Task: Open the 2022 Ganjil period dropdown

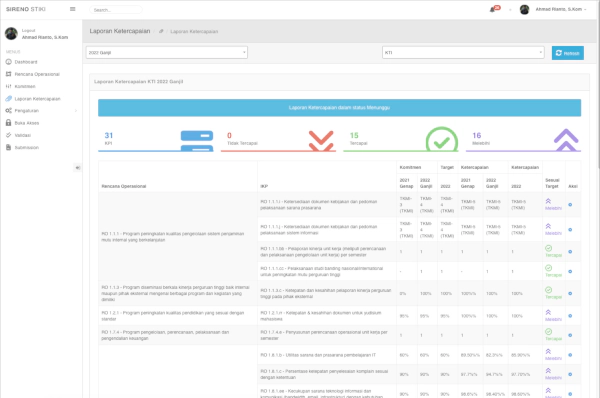Action: pyautogui.click(x=167, y=52)
